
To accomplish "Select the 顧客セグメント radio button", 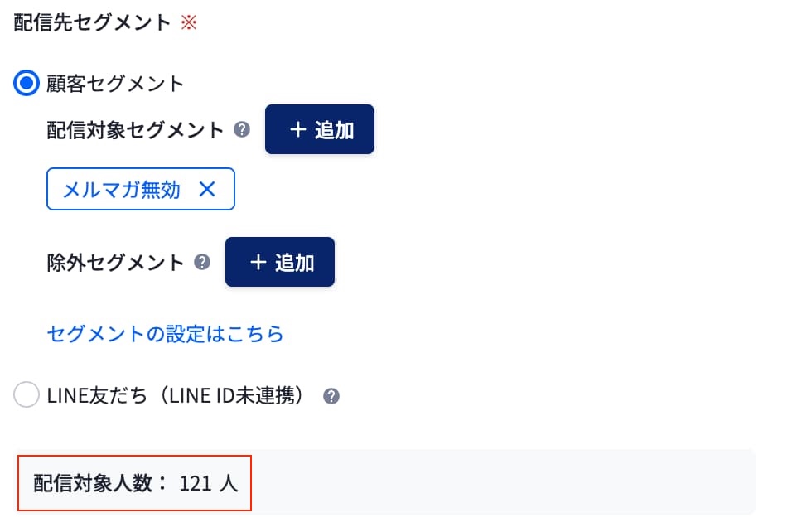I will (x=27, y=83).
